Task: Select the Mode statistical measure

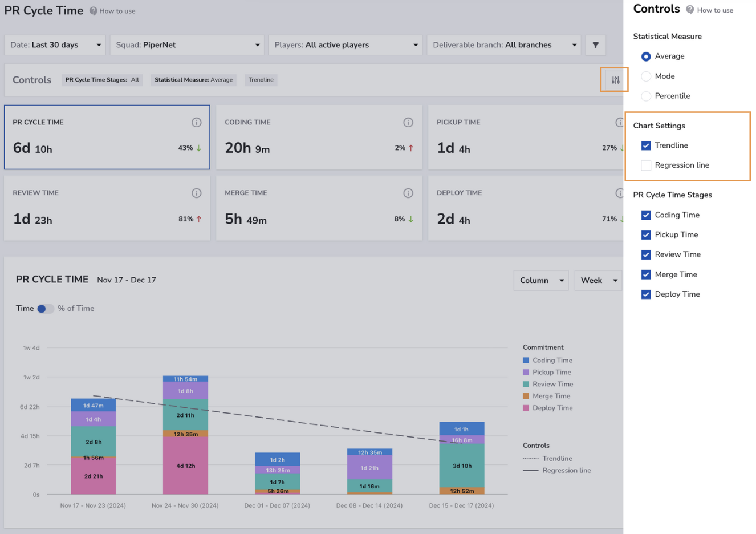Action: click(x=646, y=76)
